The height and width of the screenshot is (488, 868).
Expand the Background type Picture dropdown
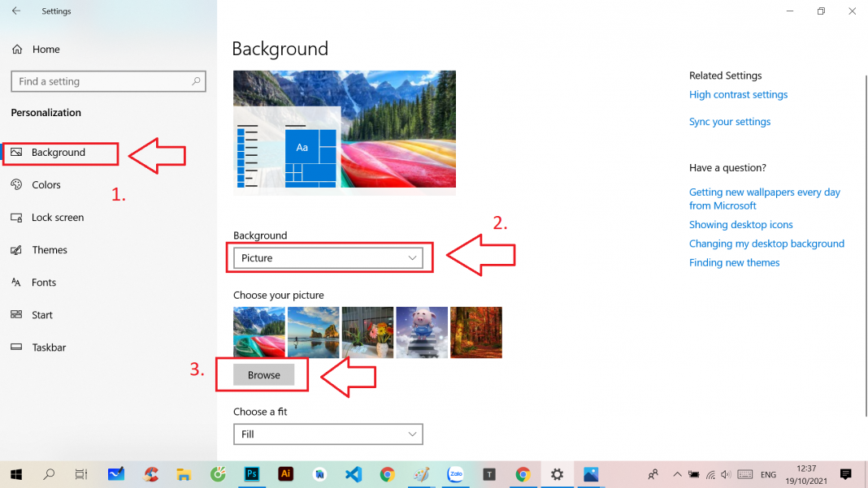[328, 258]
